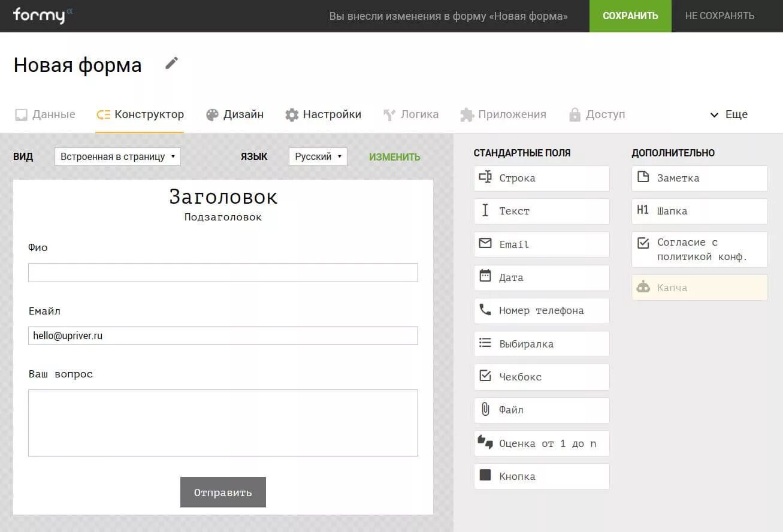Click the green Сохранить button
The height and width of the screenshot is (532, 783).
pyautogui.click(x=630, y=16)
